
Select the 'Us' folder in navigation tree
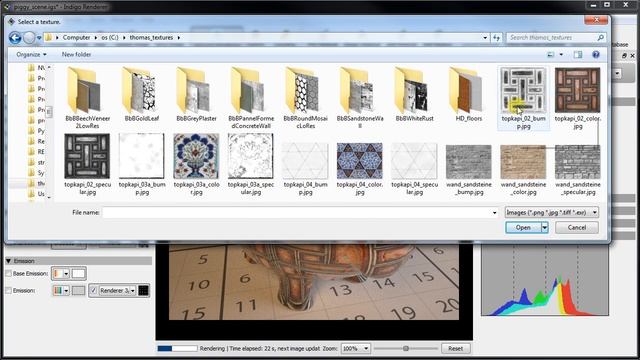point(37,194)
